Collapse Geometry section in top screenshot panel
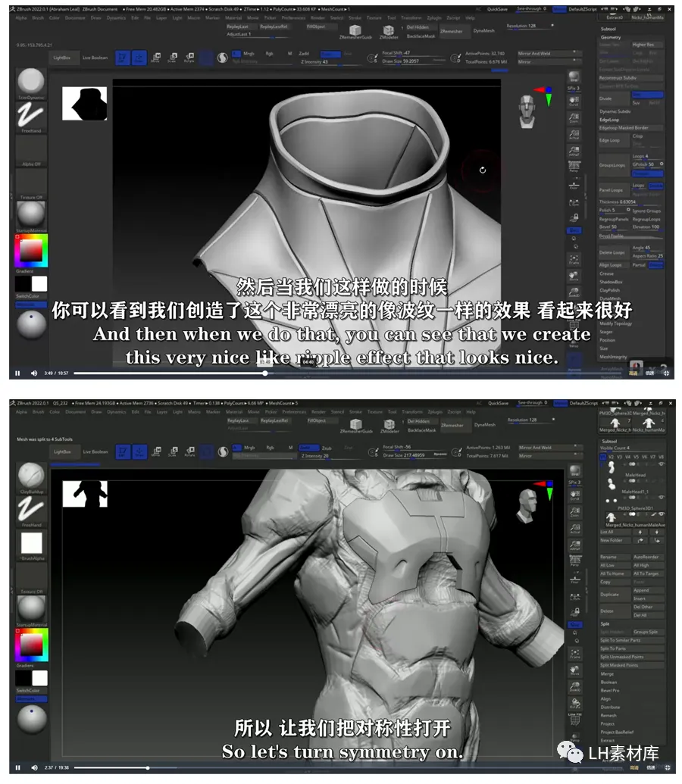 pyautogui.click(x=611, y=38)
